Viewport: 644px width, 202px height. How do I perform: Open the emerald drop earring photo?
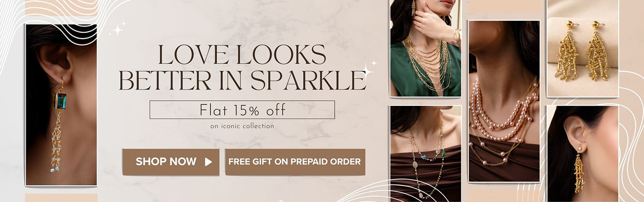[x=61, y=105]
